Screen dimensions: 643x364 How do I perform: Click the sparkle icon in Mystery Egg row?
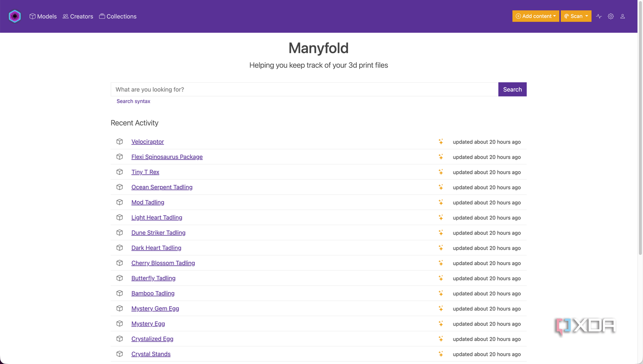pyautogui.click(x=441, y=323)
